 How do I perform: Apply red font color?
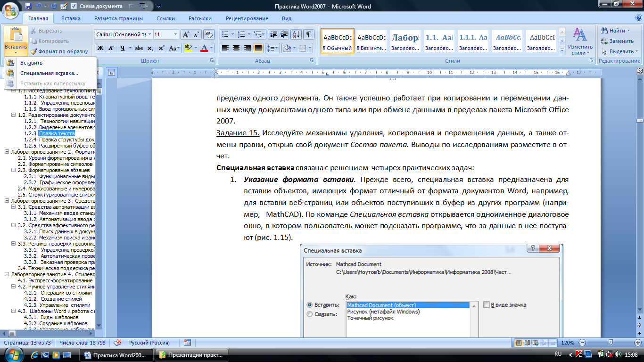coord(204,48)
